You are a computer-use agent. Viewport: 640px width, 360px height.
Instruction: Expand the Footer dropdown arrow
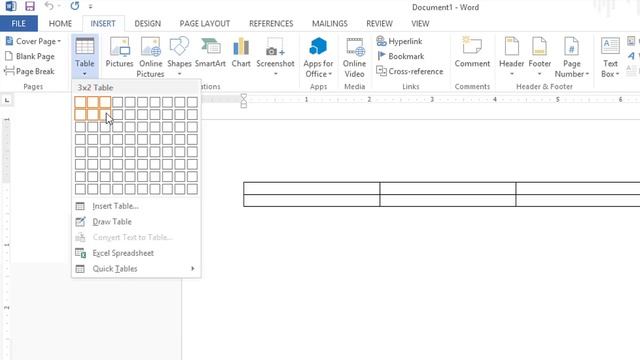(x=539, y=74)
